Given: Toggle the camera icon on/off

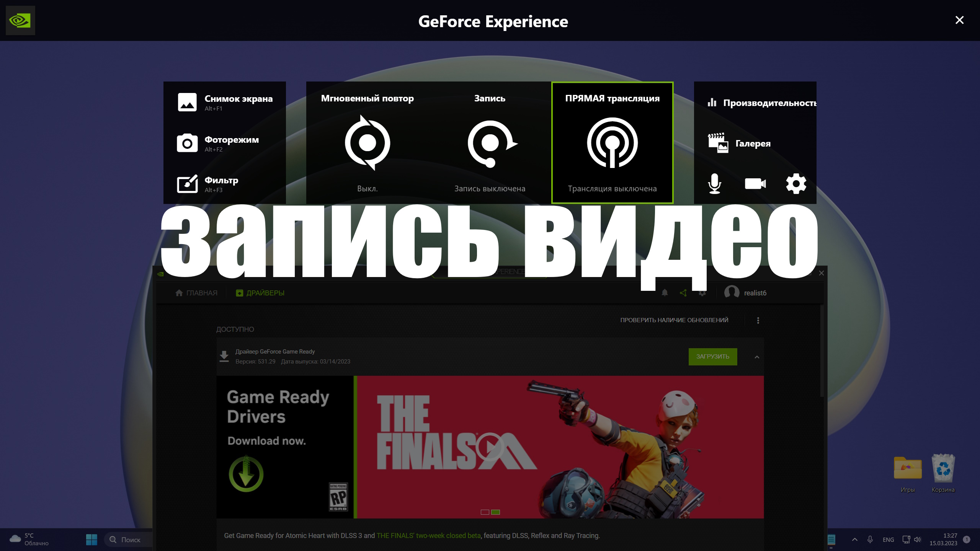Looking at the screenshot, I should click(x=755, y=184).
